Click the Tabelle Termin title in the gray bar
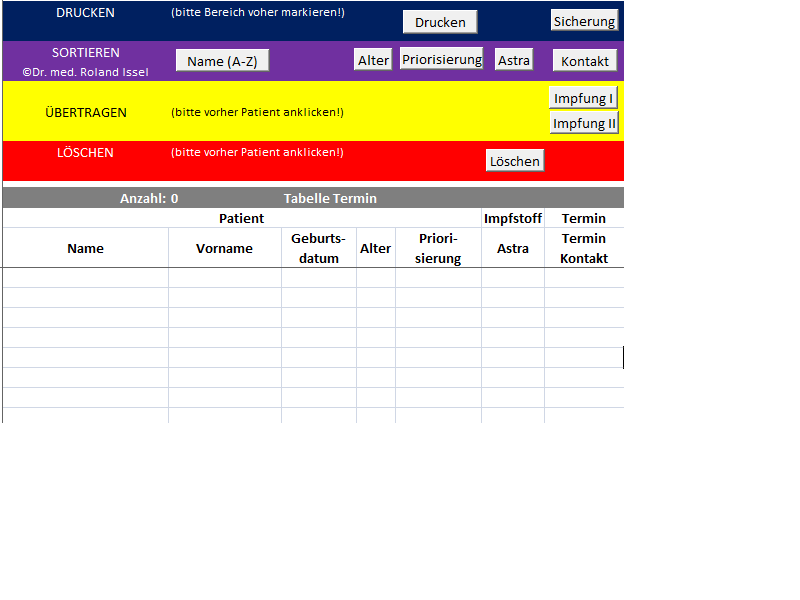800x600 pixels. [x=330, y=198]
